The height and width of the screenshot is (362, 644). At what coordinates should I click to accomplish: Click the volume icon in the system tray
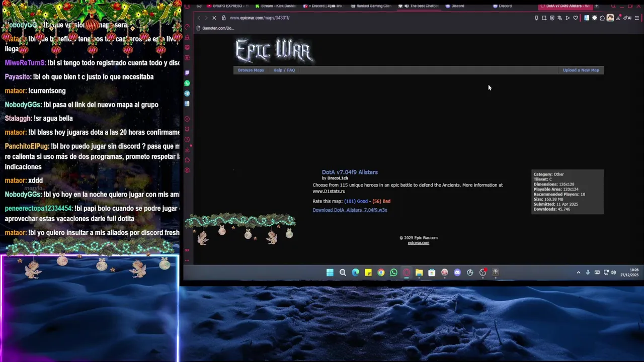click(613, 273)
